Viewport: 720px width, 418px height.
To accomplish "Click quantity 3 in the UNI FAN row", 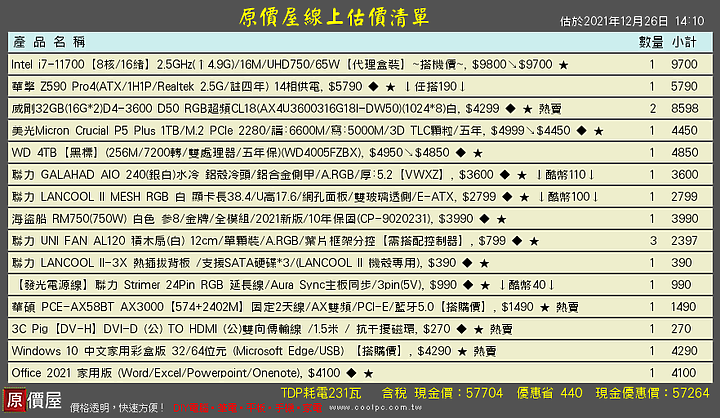I will pos(653,241).
